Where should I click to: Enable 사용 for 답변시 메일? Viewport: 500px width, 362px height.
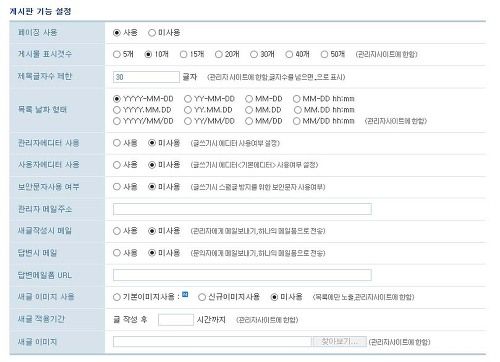coord(117,253)
